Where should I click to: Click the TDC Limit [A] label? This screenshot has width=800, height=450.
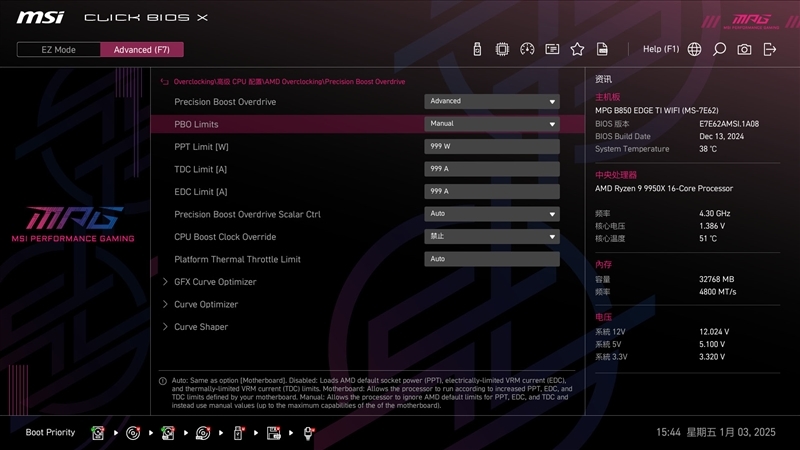pos(201,169)
